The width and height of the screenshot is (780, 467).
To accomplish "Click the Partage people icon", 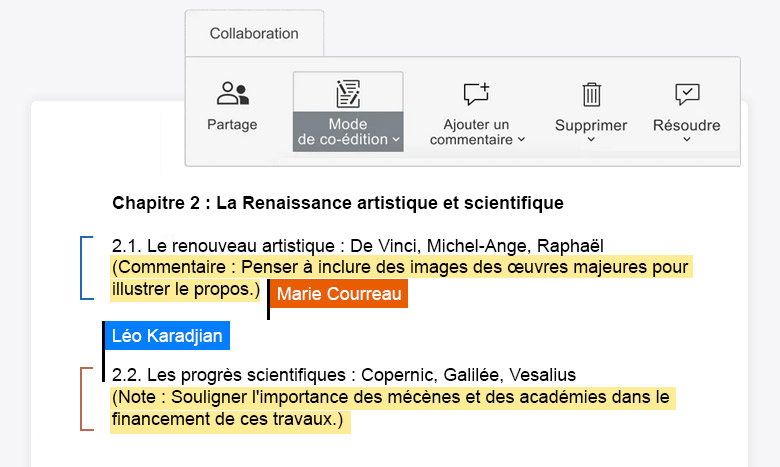I will (233, 93).
